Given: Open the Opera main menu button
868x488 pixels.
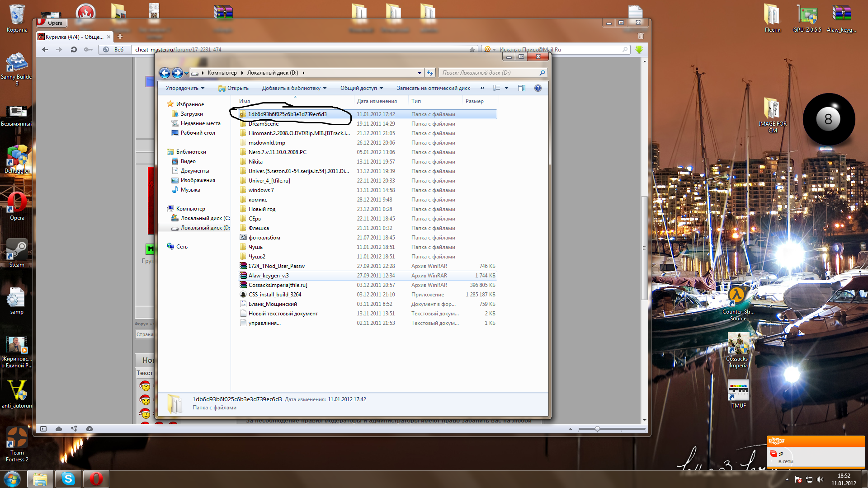Looking at the screenshot, I should [52, 23].
